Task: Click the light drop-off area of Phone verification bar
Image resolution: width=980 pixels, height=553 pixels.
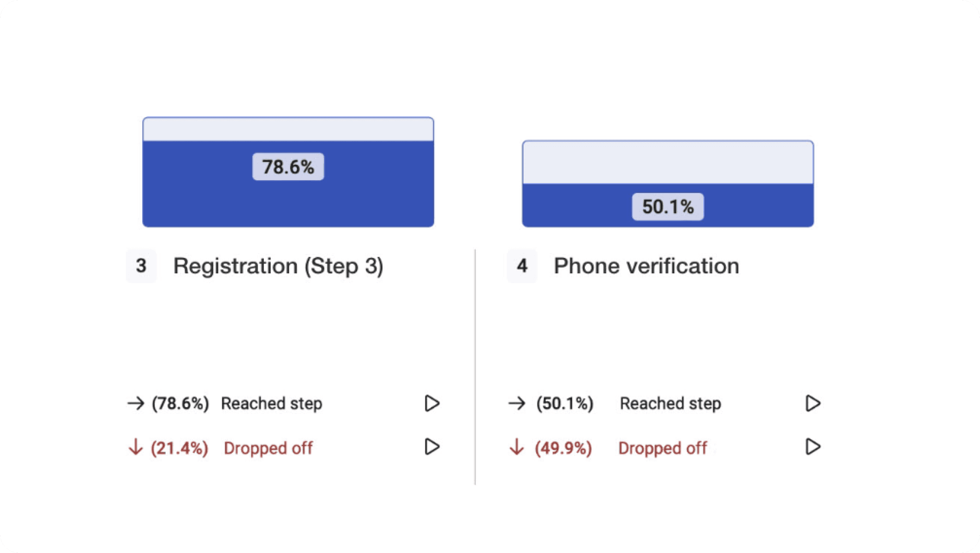Action: coord(668,162)
